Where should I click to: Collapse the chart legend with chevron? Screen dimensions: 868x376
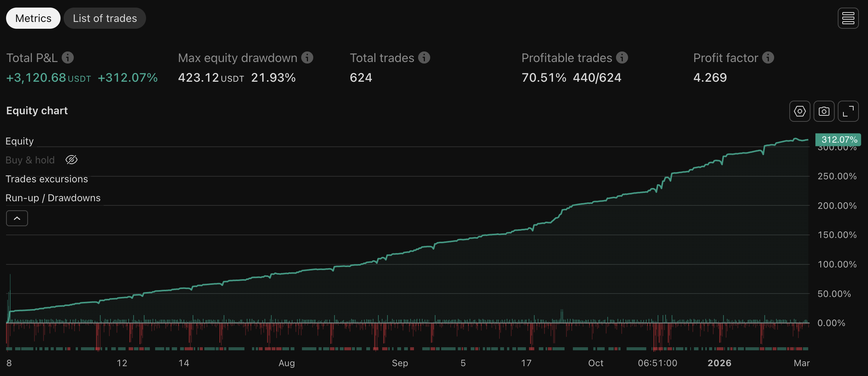tap(17, 218)
